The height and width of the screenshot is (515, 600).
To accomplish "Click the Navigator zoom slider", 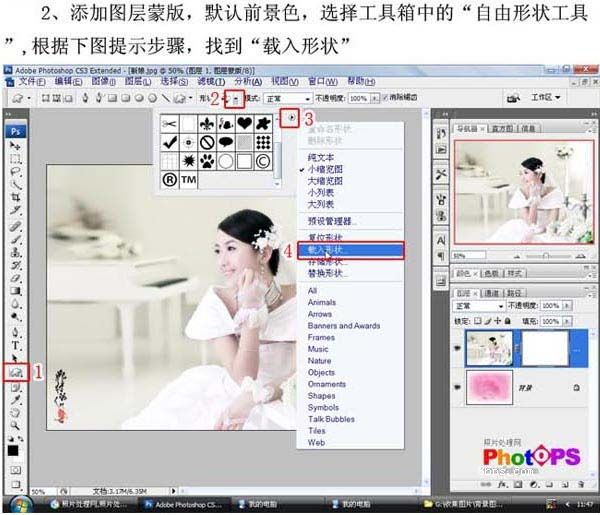I will pyautogui.click(x=546, y=256).
